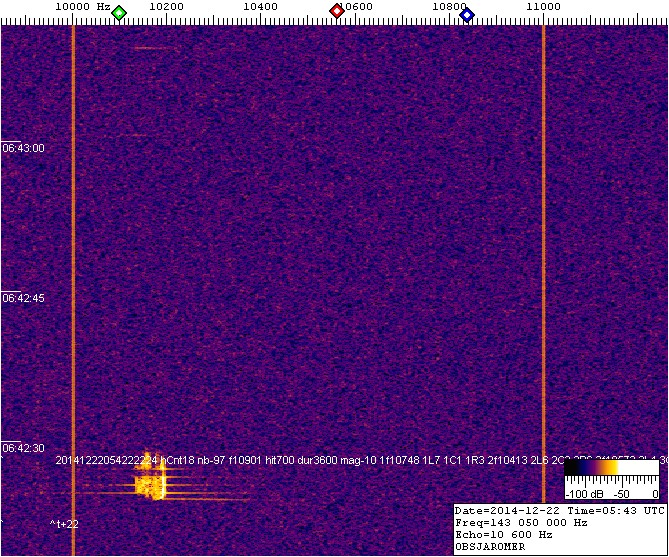The height and width of the screenshot is (557, 669).
Task: Click the 10400 label on frequency axis
Action: 261,7
